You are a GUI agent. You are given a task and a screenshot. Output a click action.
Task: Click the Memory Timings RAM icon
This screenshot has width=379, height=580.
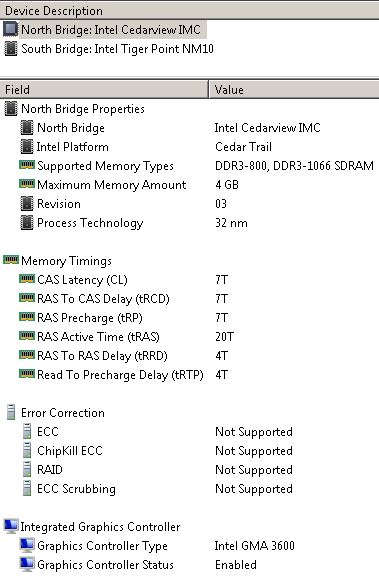click(11, 260)
